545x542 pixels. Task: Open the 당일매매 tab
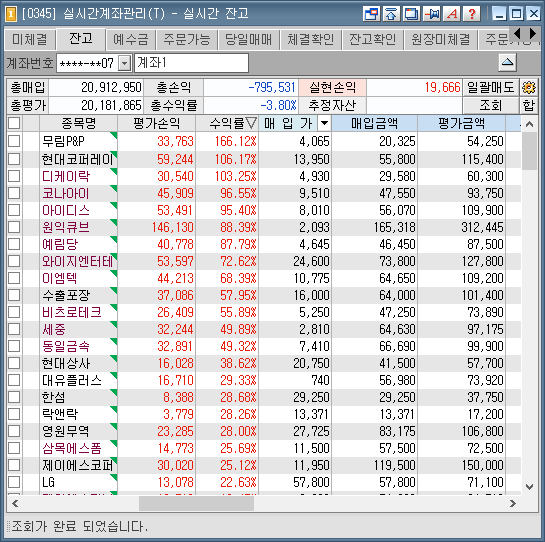(x=248, y=39)
